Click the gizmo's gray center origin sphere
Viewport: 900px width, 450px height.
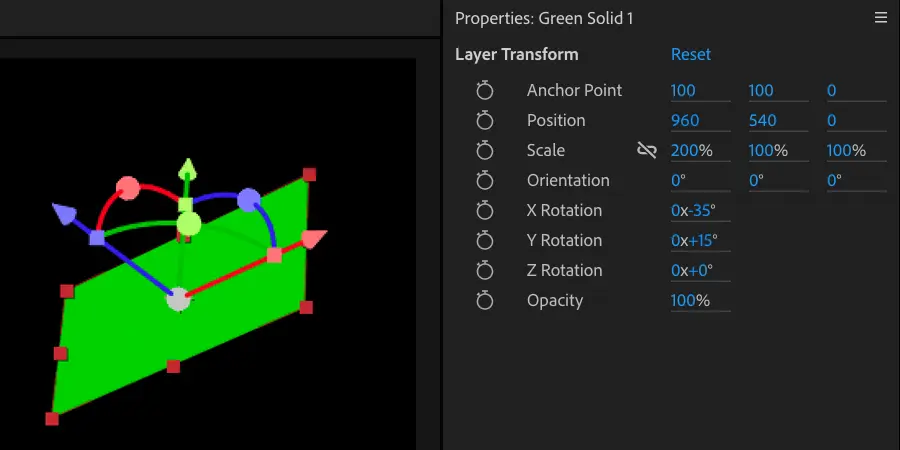tap(178, 299)
